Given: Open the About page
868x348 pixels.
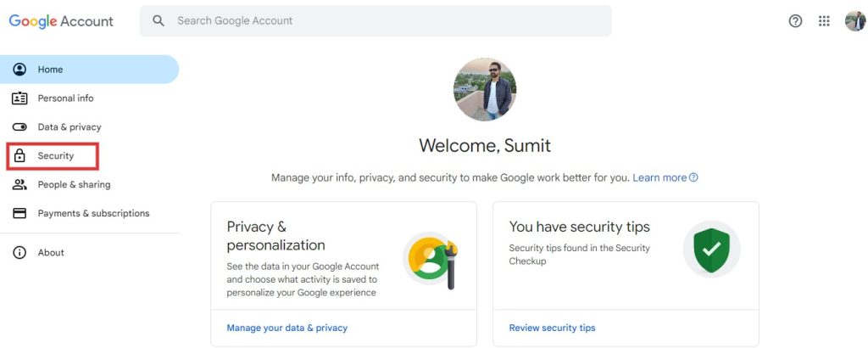Looking at the screenshot, I should tap(51, 253).
